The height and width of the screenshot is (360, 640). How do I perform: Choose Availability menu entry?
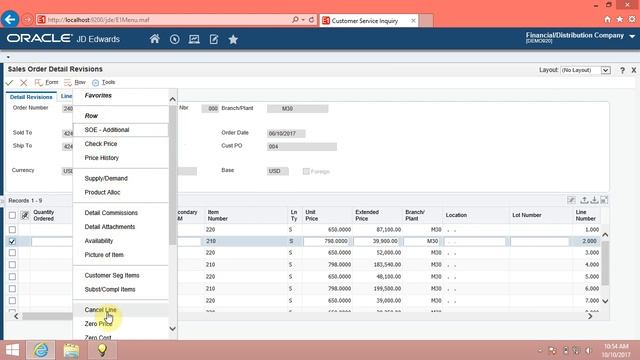[121, 241]
